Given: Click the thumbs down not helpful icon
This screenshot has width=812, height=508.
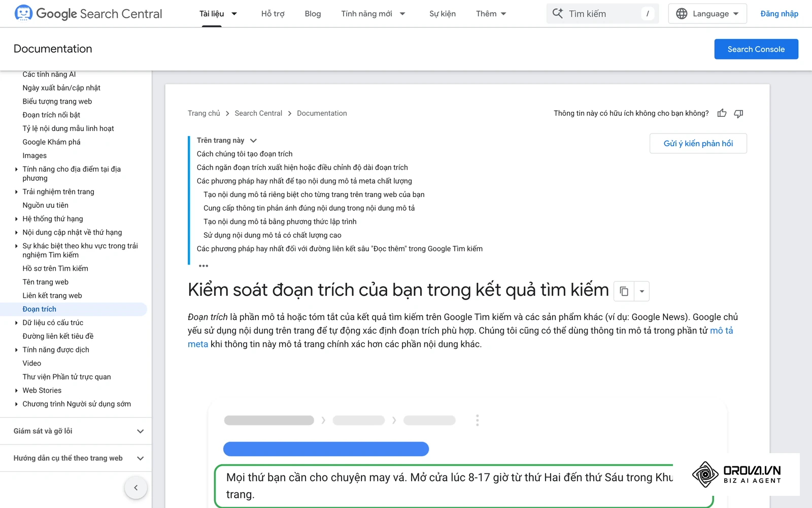Looking at the screenshot, I should pos(738,113).
